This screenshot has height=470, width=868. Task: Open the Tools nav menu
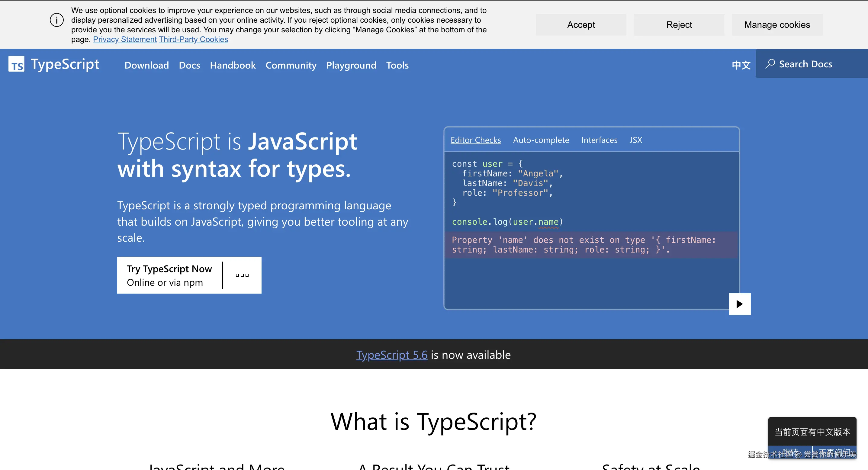click(x=397, y=65)
